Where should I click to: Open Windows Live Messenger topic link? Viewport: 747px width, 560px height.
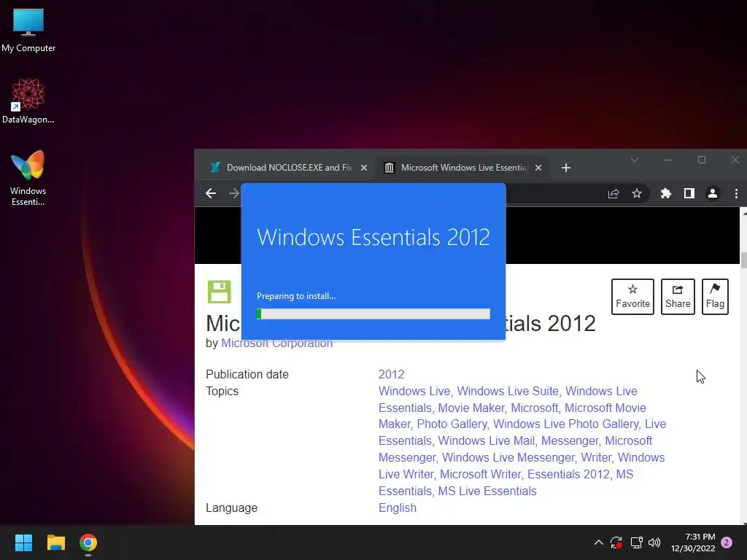(x=508, y=457)
